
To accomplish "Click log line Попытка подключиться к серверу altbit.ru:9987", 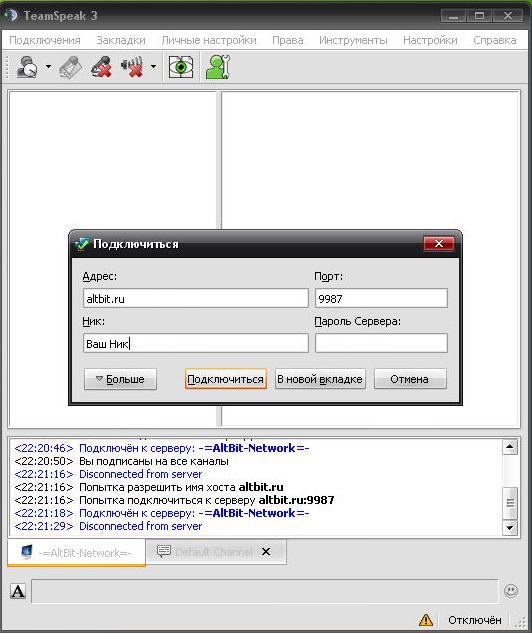I will (x=174, y=500).
